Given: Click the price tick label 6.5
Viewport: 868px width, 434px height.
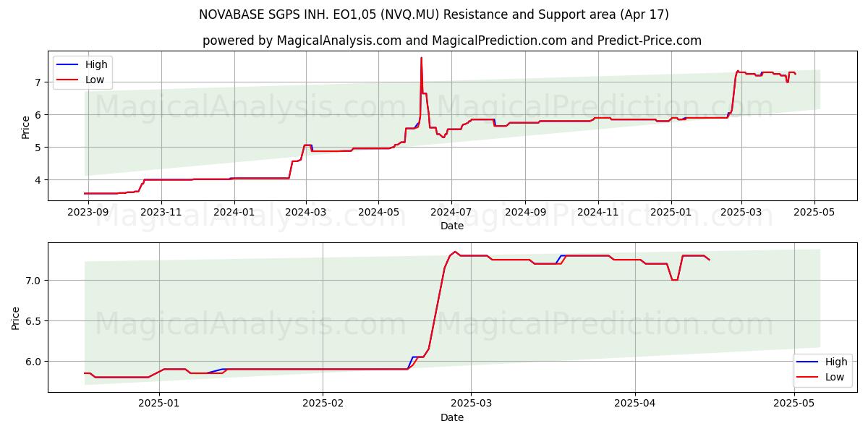Looking at the screenshot, I should [x=34, y=321].
